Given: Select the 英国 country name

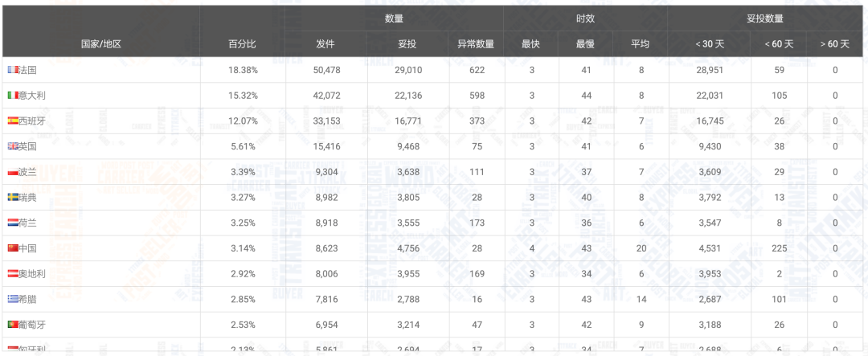Looking at the screenshot, I should click(x=27, y=147).
